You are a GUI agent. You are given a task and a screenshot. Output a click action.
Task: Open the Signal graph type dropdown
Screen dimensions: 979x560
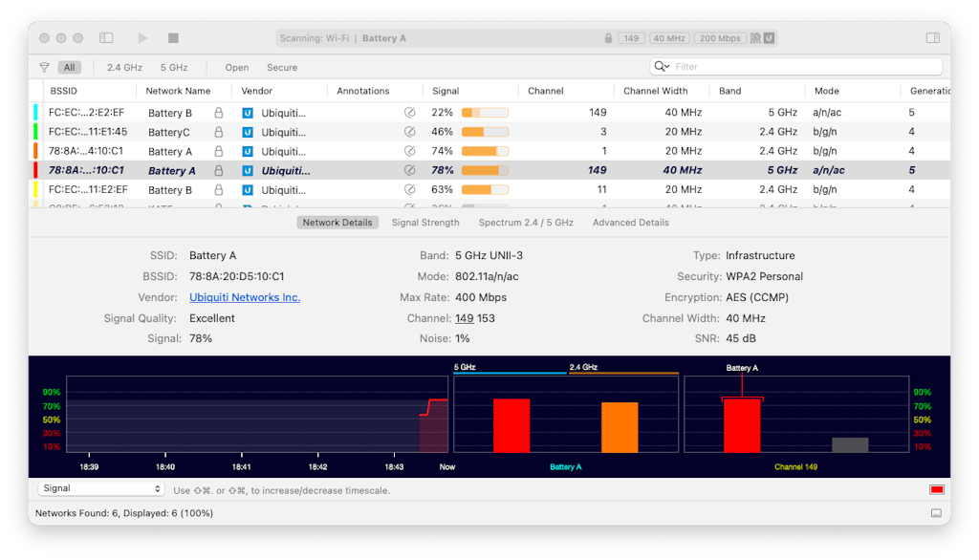(101, 488)
